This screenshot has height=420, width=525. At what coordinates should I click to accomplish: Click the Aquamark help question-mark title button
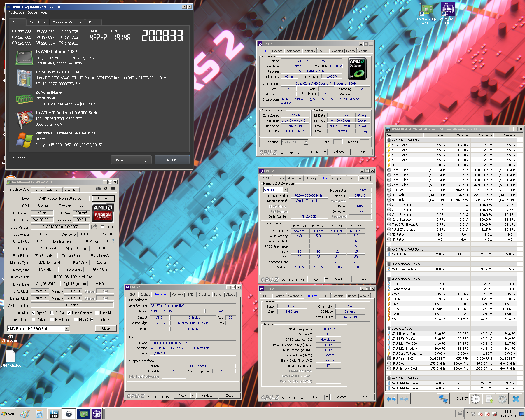point(184,7)
